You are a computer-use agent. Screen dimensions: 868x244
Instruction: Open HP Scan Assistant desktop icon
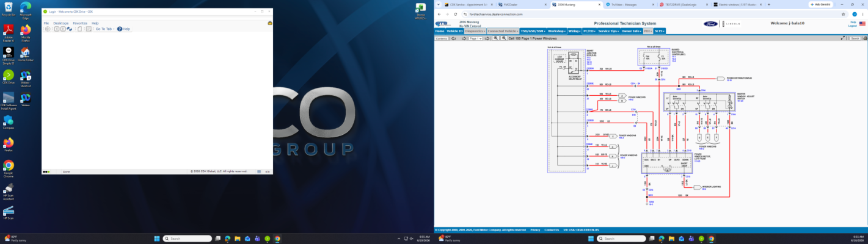(x=9, y=191)
